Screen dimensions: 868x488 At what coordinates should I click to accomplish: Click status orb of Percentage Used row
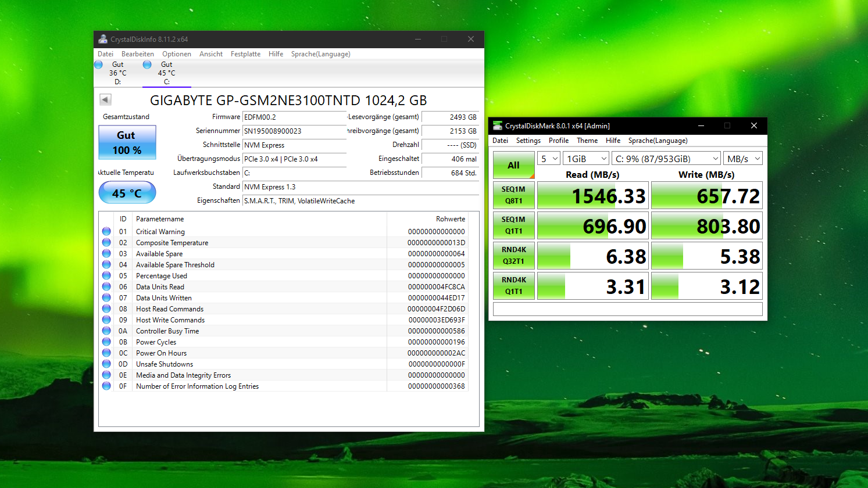(106, 275)
